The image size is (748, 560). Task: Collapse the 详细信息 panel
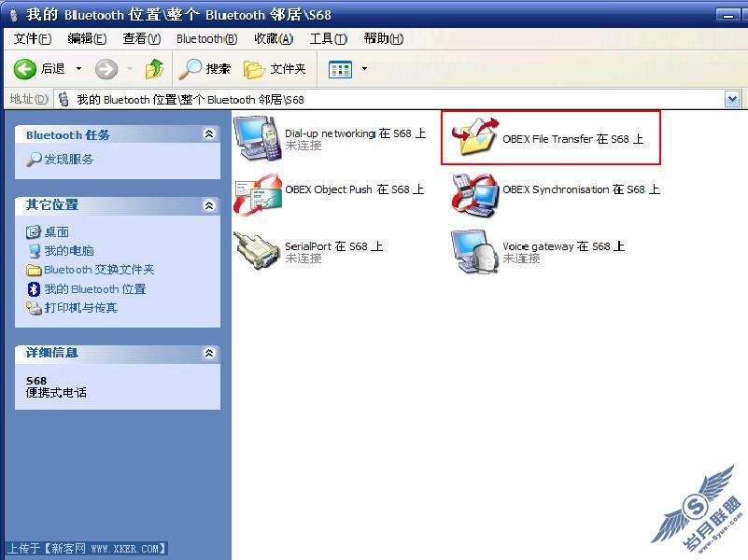(x=209, y=353)
